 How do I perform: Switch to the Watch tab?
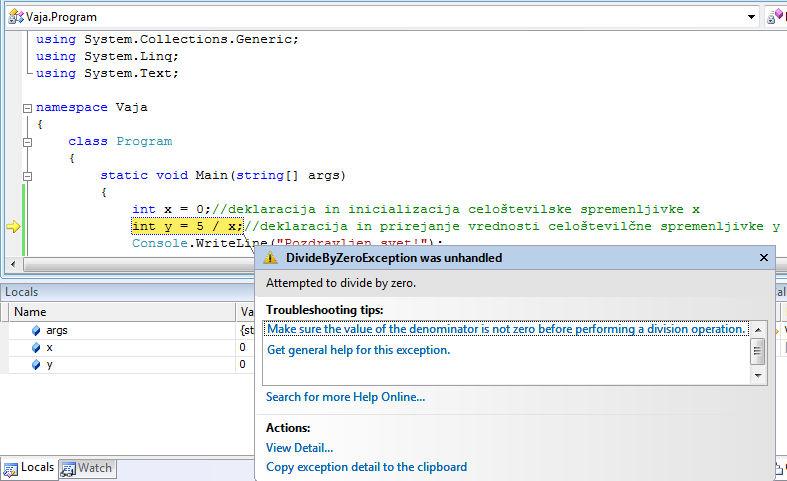(87, 468)
